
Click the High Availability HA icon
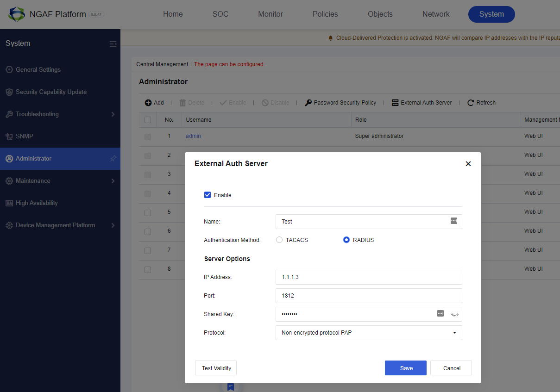pyautogui.click(x=9, y=203)
